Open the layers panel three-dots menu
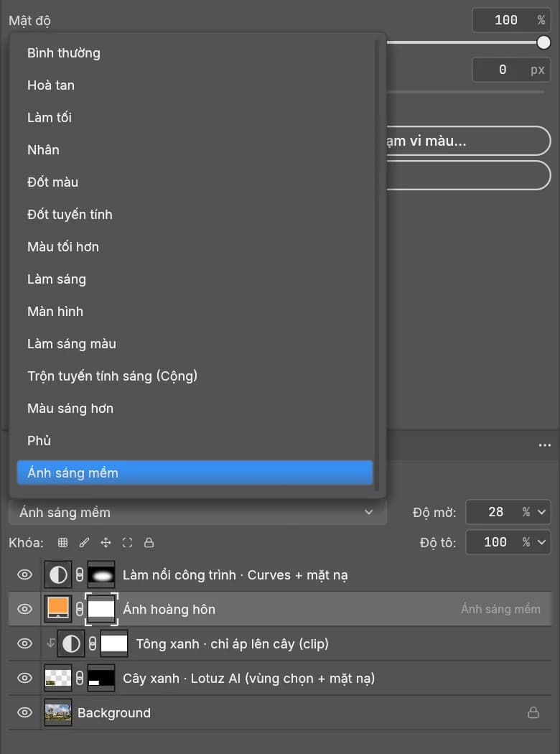The height and width of the screenshot is (754, 560). pyautogui.click(x=545, y=445)
